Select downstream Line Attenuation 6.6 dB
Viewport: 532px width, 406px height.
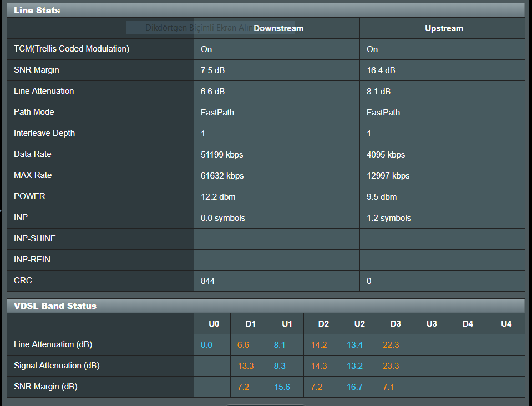tap(212, 92)
